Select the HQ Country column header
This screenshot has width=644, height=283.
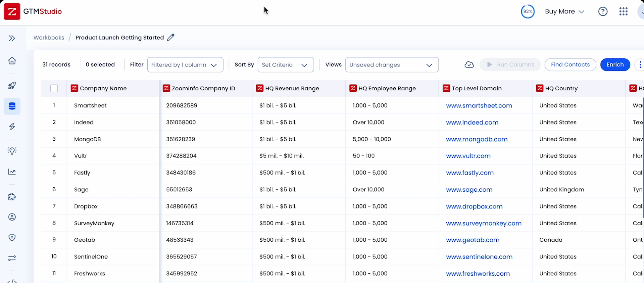[x=579, y=88]
